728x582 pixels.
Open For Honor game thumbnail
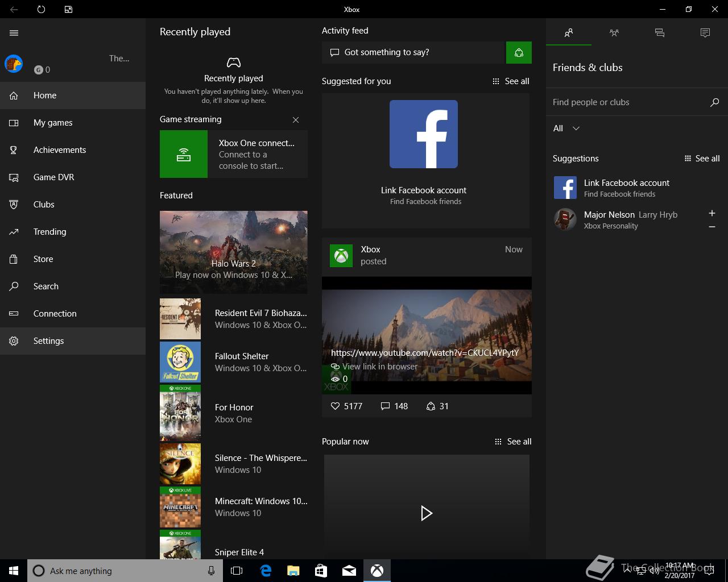[x=180, y=413]
